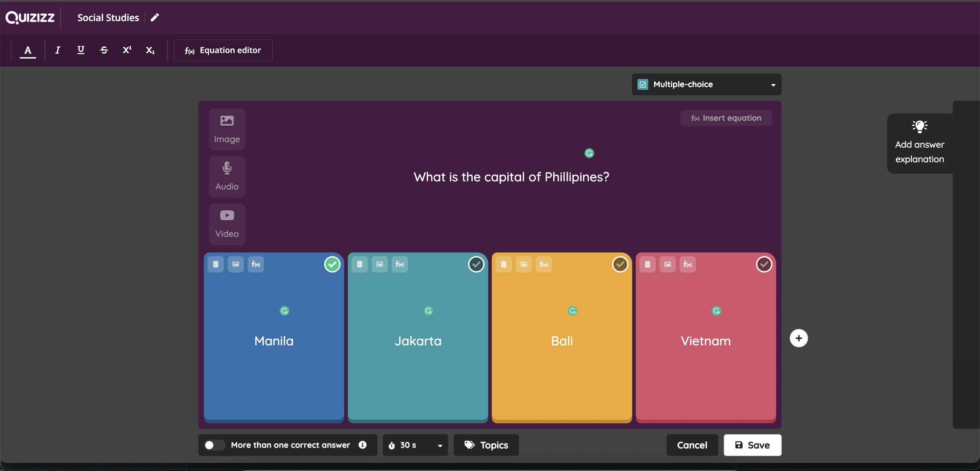Click the Cancel button

692,445
